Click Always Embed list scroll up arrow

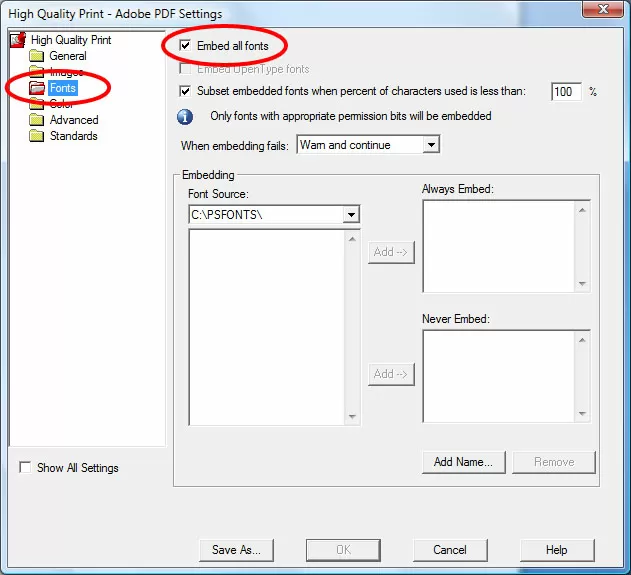click(582, 210)
